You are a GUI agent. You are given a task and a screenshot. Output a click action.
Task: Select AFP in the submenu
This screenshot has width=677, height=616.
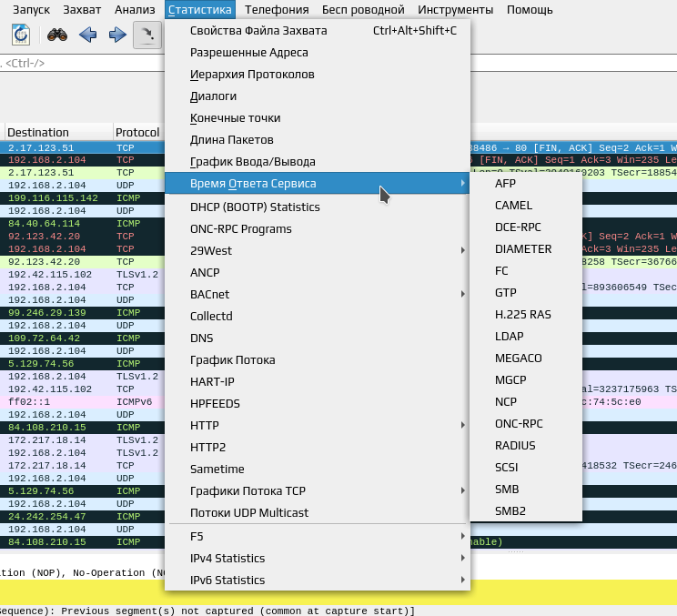pyautogui.click(x=526, y=184)
